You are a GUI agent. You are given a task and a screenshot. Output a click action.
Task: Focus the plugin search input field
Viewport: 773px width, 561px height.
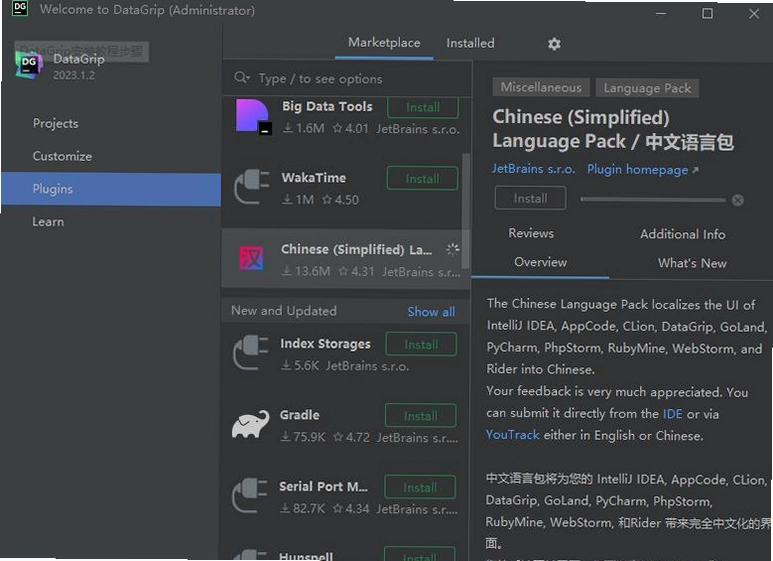(x=347, y=78)
